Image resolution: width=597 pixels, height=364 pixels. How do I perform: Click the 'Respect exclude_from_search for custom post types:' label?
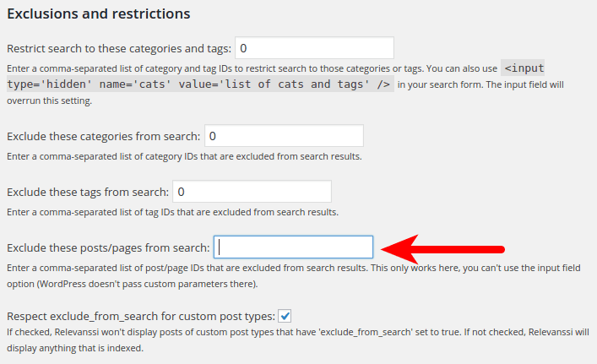(x=141, y=317)
